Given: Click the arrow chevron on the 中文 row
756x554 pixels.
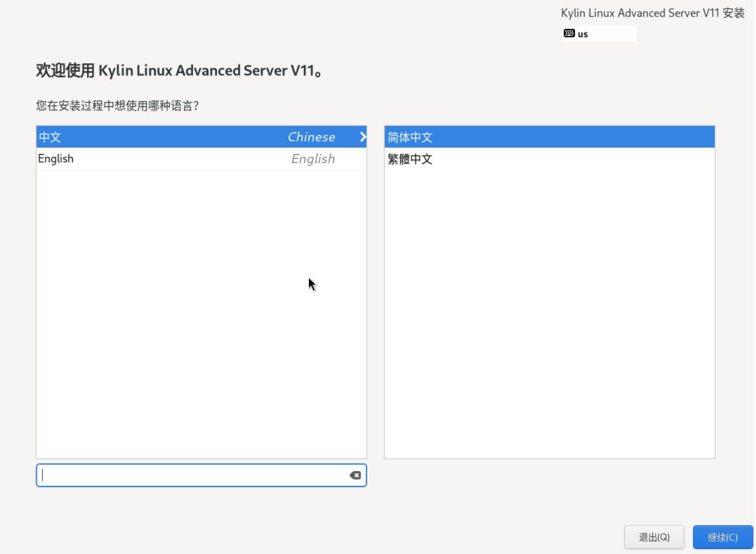Looking at the screenshot, I should pyautogui.click(x=362, y=137).
